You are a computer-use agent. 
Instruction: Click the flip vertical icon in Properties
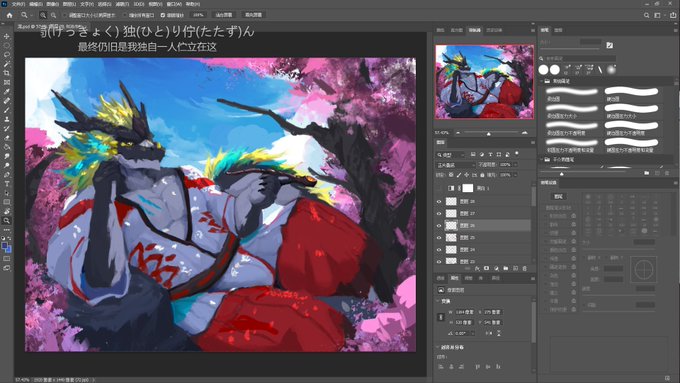tap(499, 333)
